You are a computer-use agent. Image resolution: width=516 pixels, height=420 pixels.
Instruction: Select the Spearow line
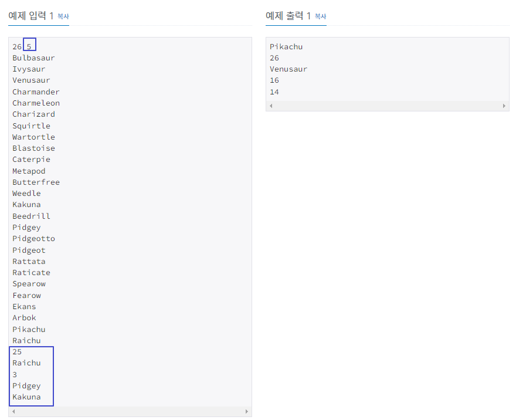tap(29, 284)
